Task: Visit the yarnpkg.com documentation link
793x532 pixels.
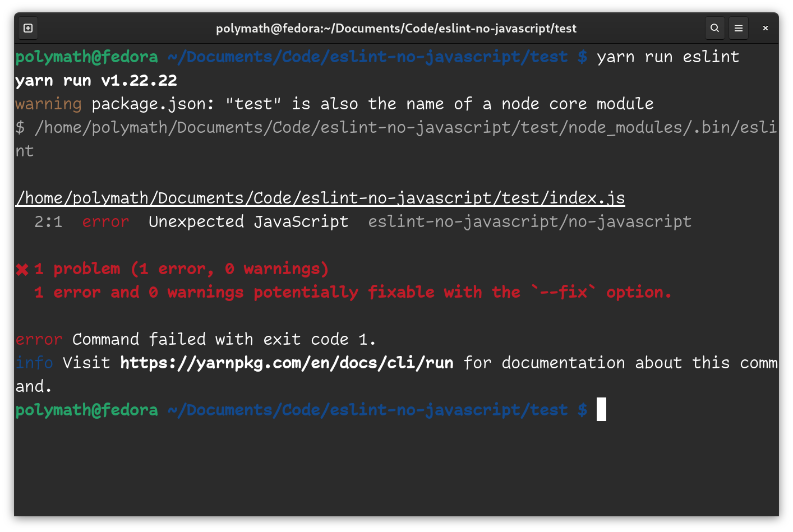Action: pyautogui.click(x=286, y=363)
